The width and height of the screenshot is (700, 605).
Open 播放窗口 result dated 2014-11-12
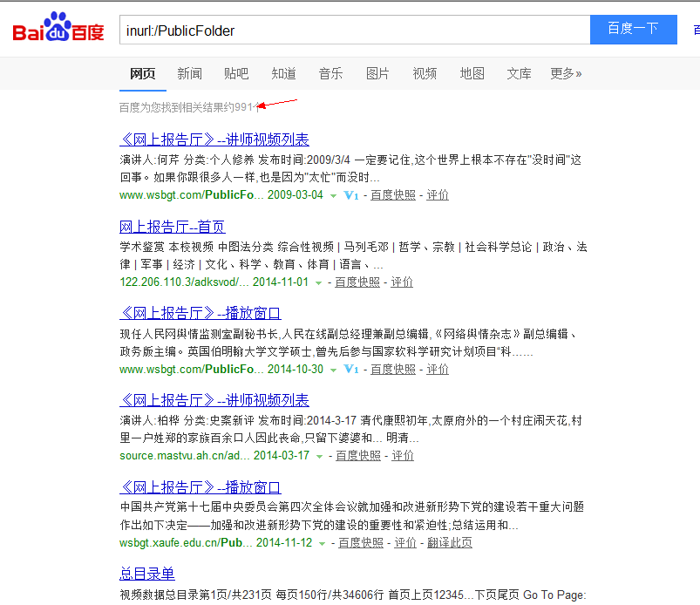pyautogui.click(x=200, y=487)
